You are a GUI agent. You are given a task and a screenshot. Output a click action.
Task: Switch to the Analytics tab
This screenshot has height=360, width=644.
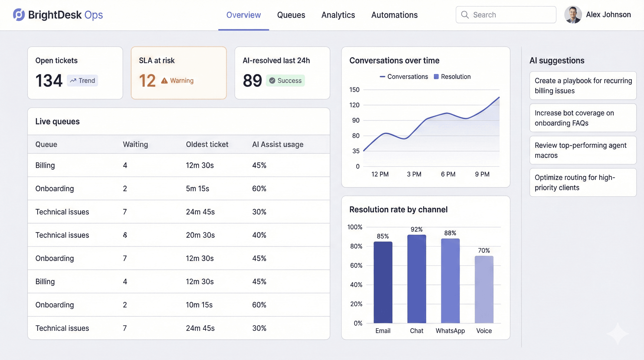pyautogui.click(x=338, y=15)
